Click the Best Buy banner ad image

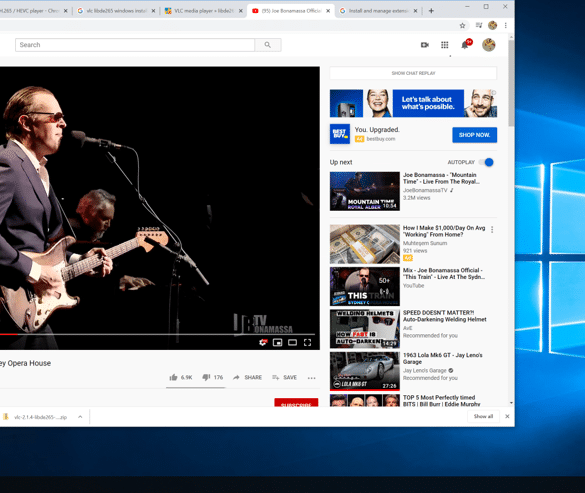tap(413, 103)
